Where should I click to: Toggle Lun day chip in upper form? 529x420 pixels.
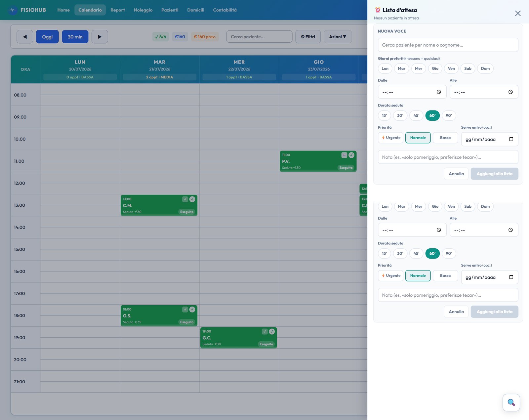click(385, 68)
